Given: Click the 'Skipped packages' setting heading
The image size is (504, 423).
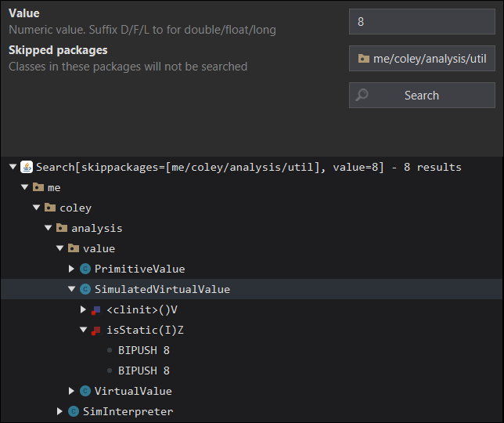Looking at the screenshot, I should click(58, 50).
